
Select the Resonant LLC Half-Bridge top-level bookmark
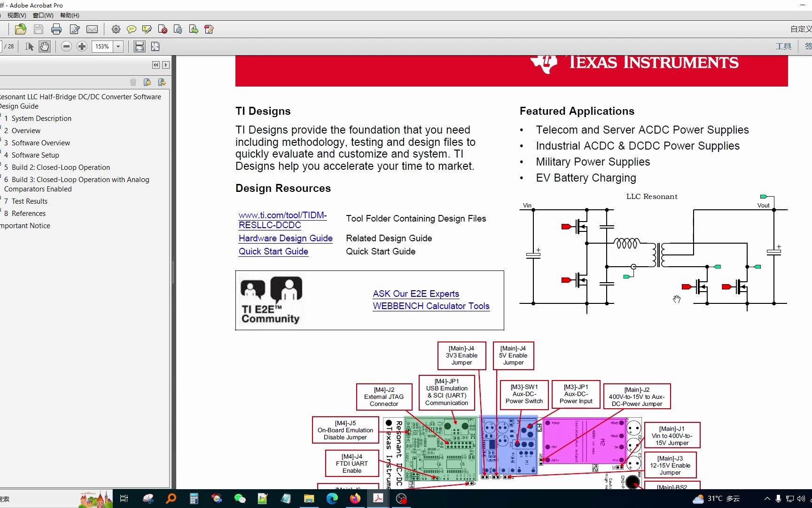80,102
